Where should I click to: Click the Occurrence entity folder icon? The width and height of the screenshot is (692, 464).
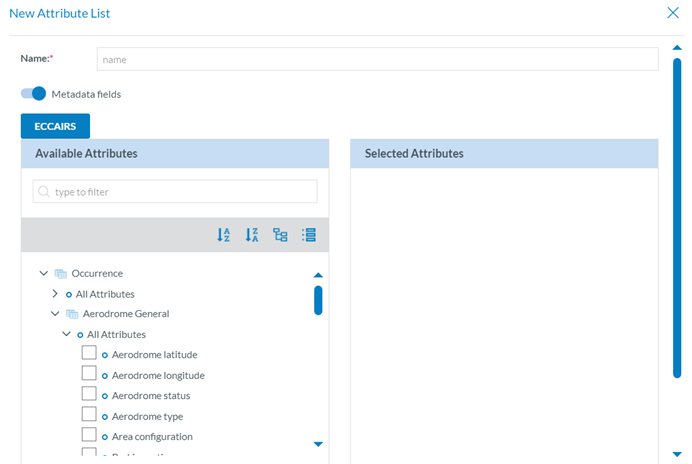[x=61, y=273]
